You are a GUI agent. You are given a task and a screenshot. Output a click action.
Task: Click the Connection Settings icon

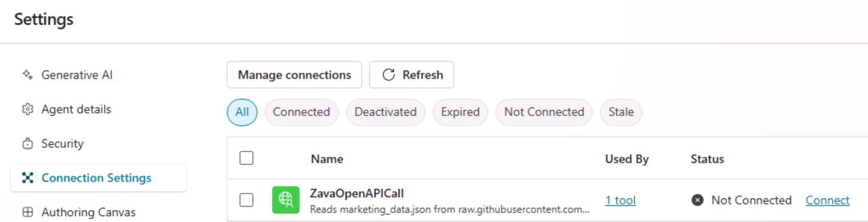coord(27,178)
